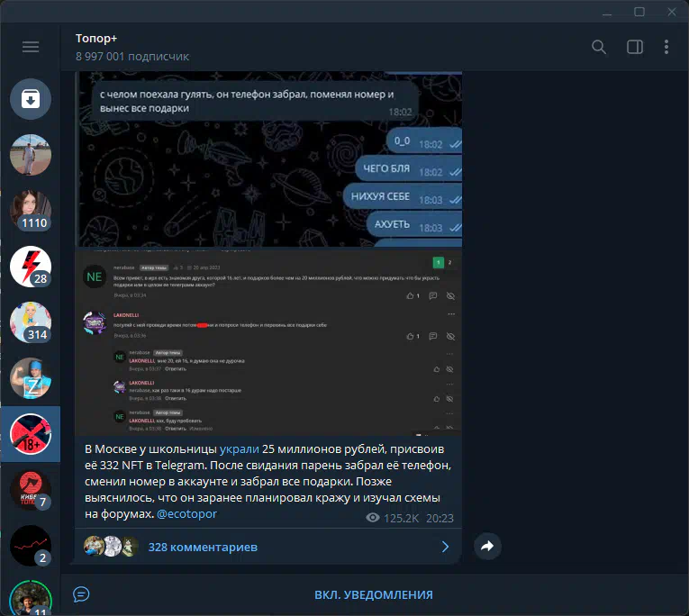The image size is (689, 616).
Task: View the forum thread screenshot image
Action: (268, 342)
